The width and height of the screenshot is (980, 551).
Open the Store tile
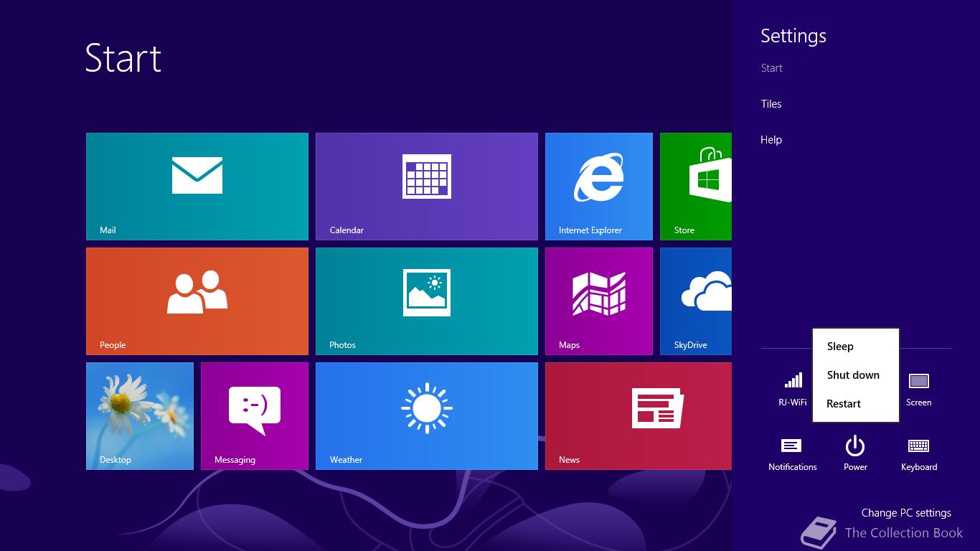(696, 187)
